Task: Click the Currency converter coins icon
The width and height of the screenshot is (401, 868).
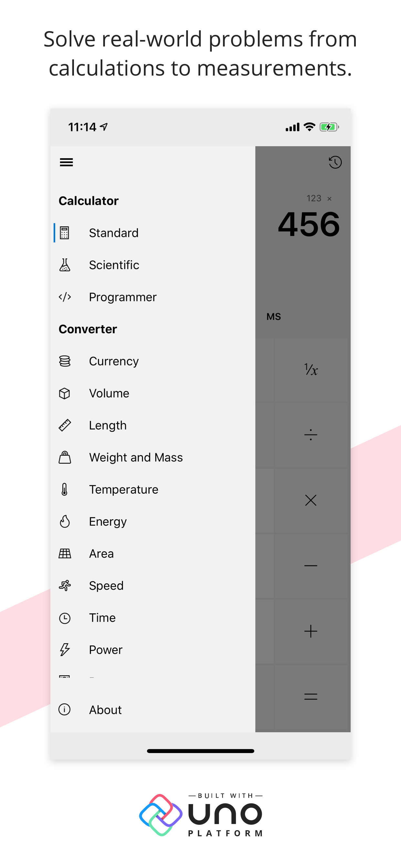Action: pyautogui.click(x=64, y=361)
